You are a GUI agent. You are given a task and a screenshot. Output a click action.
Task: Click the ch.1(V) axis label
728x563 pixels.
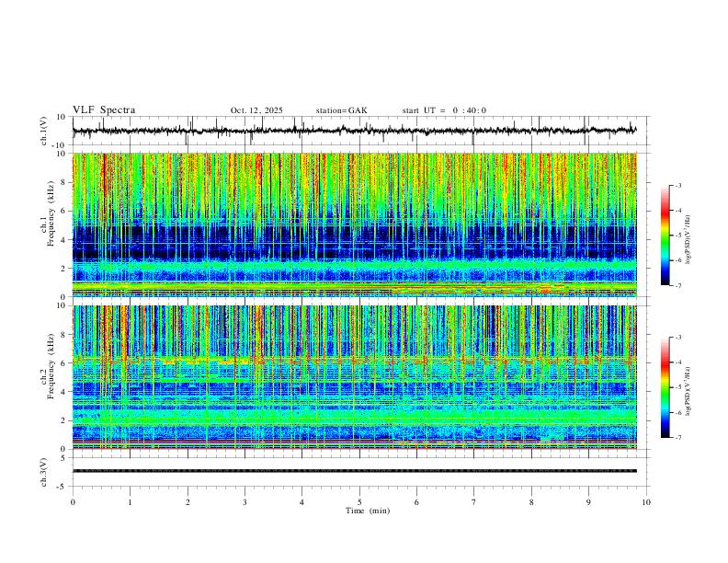pyautogui.click(x=44, y=131)
